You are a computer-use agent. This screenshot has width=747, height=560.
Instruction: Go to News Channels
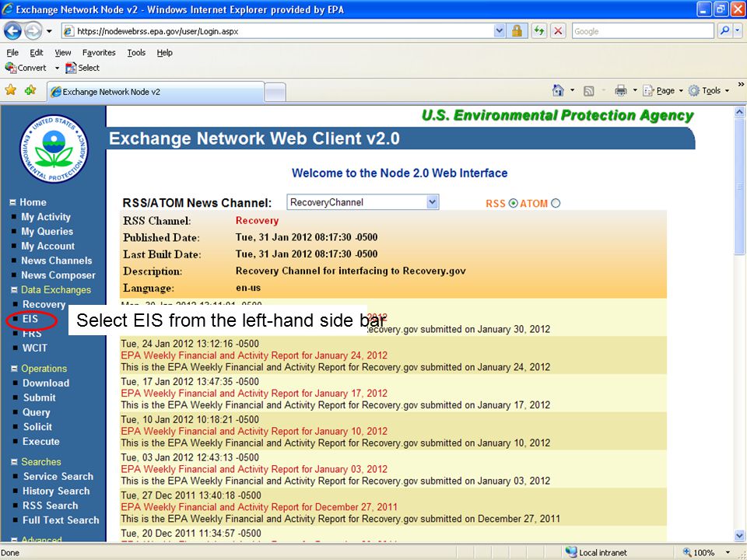click(x=56, y=261)
